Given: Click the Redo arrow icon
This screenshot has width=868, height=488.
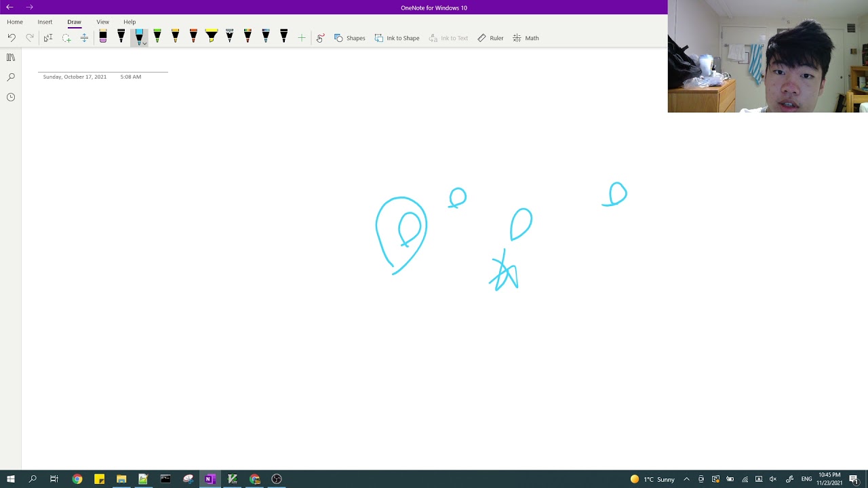Looking at the screenshot, I should pos(30,38).
